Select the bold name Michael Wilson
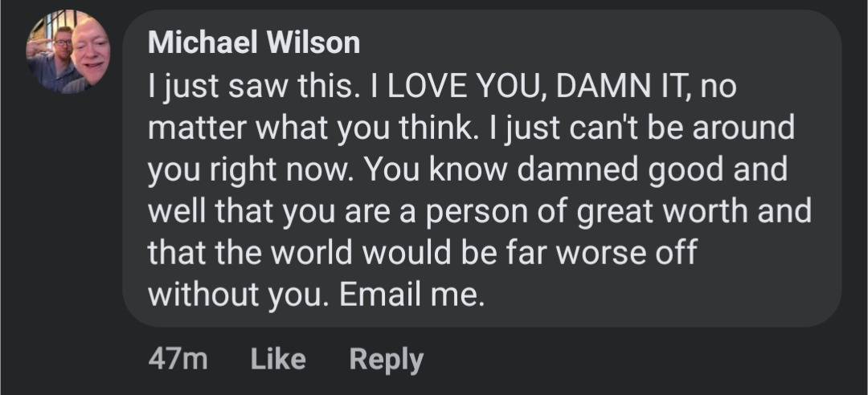868x395 pixels. coord(254,43)
